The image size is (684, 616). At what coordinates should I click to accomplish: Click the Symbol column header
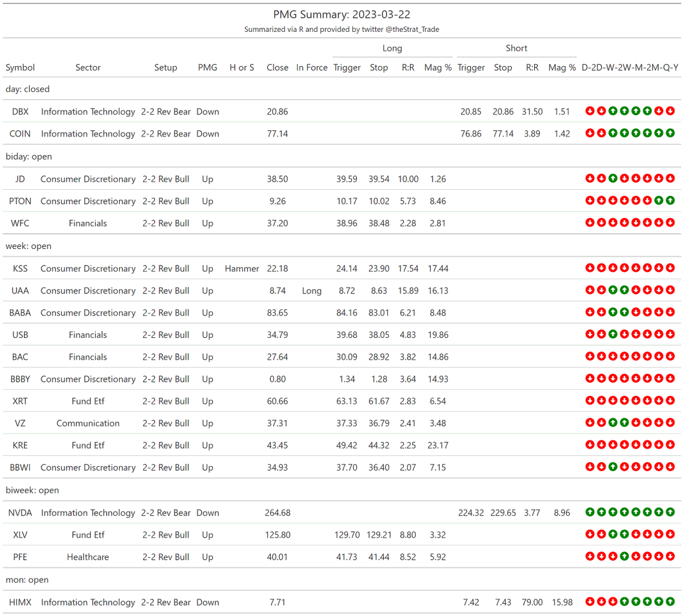pos(20,67)
